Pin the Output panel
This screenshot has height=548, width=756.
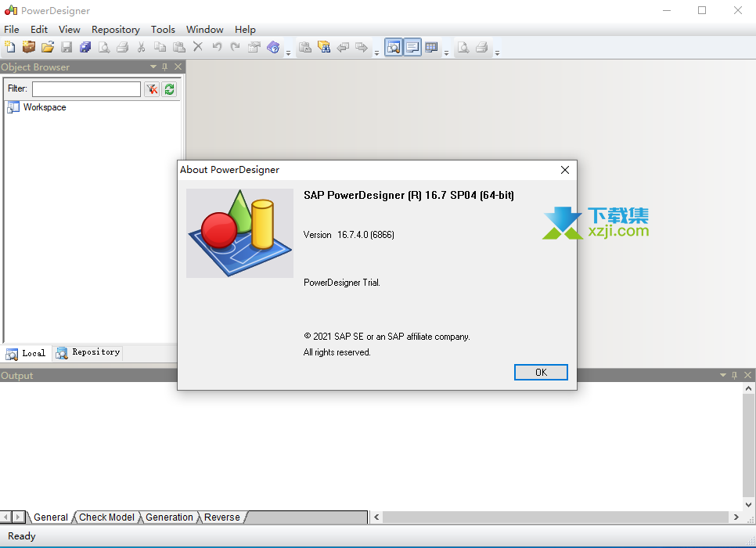coord(734,375)
